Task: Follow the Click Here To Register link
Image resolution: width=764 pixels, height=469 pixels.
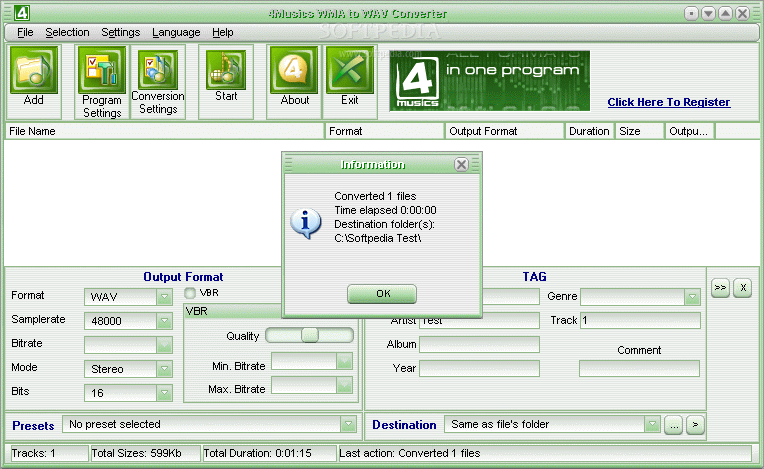Action: tap(668, 102)
